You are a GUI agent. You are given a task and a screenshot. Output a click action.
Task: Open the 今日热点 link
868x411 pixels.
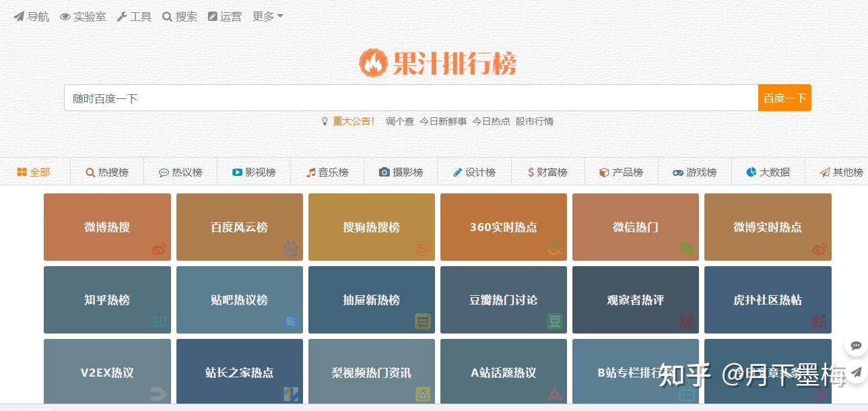(x=491, y=121)
